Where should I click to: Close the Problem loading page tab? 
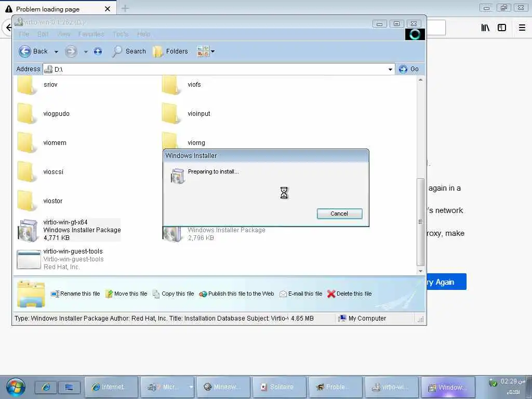point(108,9)
